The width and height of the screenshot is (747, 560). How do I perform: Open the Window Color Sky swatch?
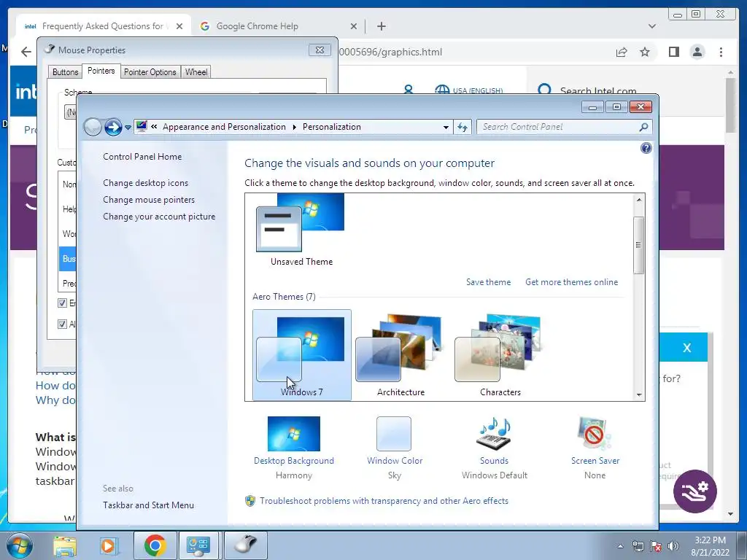[x=393, y=434]
